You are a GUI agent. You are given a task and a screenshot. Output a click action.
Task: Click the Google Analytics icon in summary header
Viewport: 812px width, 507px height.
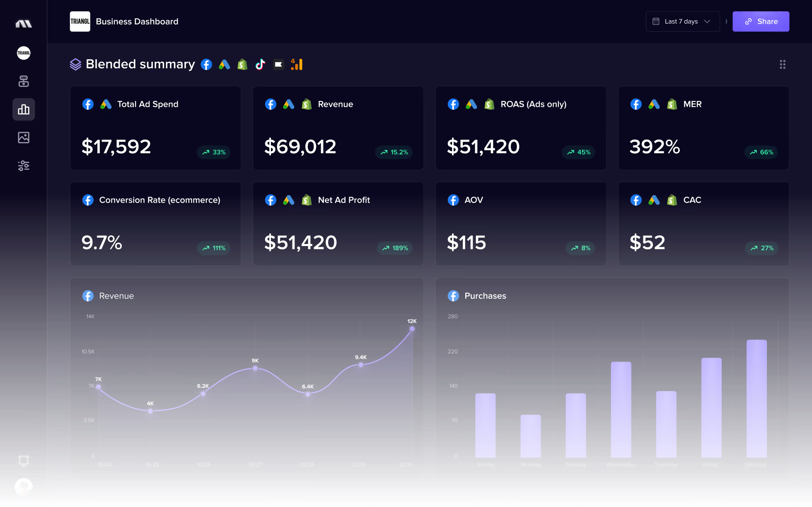click(297, 64)
